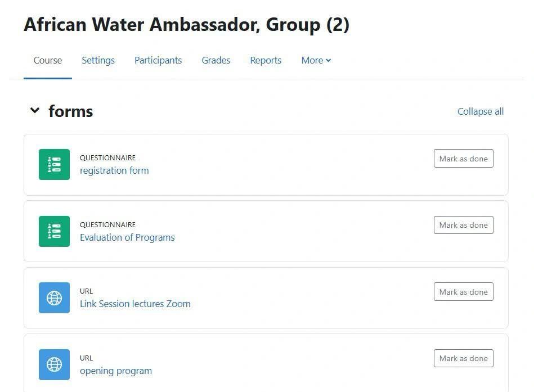Open the Participants tab

coord(158,60)
